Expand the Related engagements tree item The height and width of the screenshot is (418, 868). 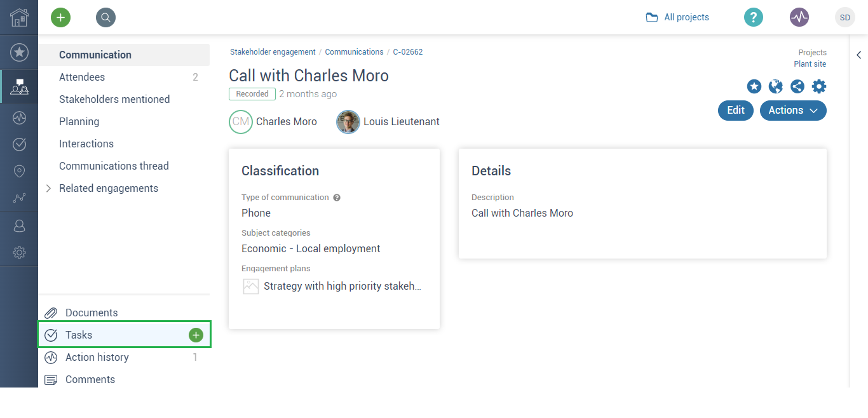click(48, 188)
